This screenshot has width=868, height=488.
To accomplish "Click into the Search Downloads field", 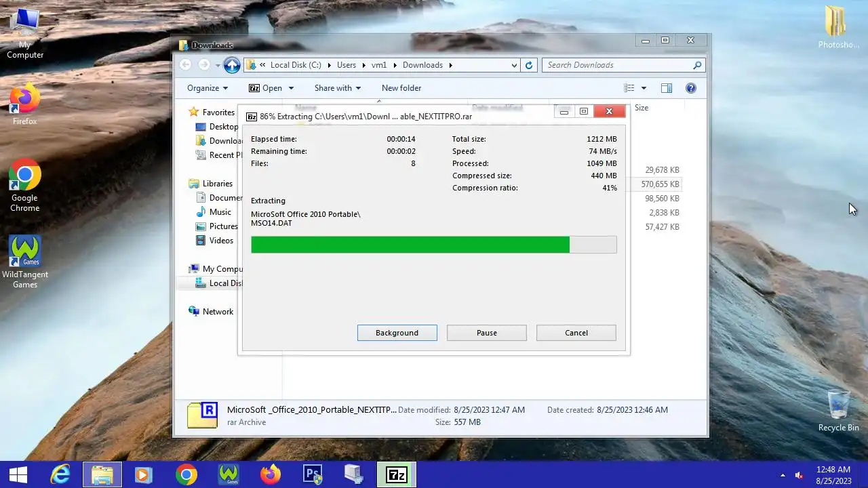I will click(x=617, y=65).
